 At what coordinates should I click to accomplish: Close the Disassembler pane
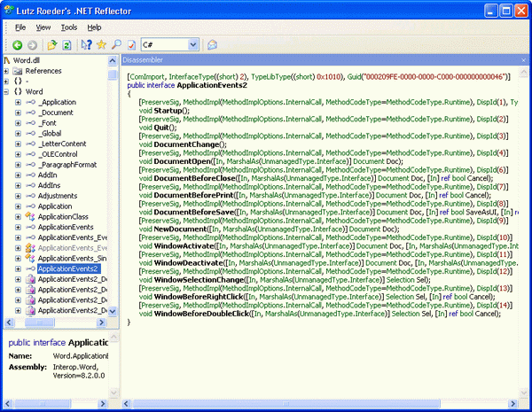click(523, 60)
